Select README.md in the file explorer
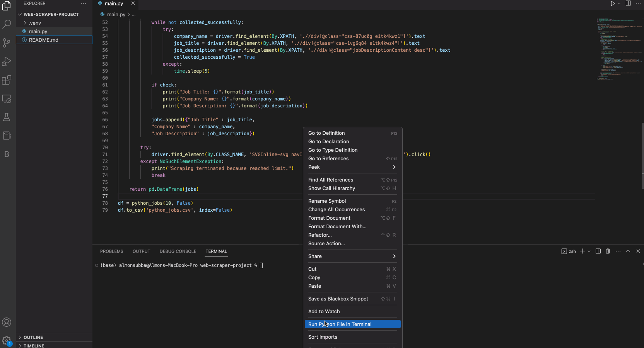This screenshot has width=644, height=348. tap(54, 40)
